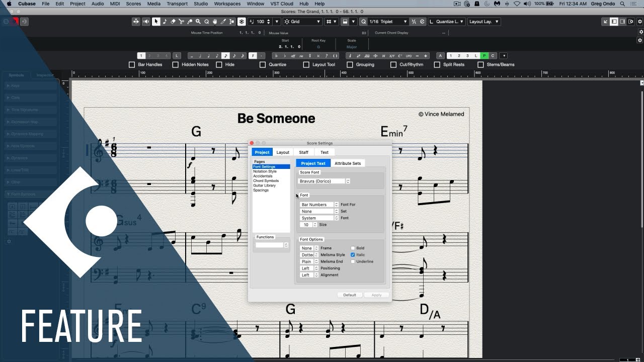
Task: Select the Hand grabber tool
Action: click(215, 22)
